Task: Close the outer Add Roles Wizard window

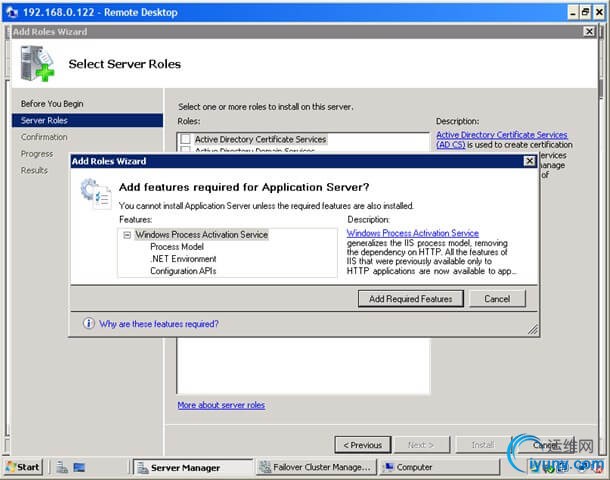Action: tap(589, 32)
